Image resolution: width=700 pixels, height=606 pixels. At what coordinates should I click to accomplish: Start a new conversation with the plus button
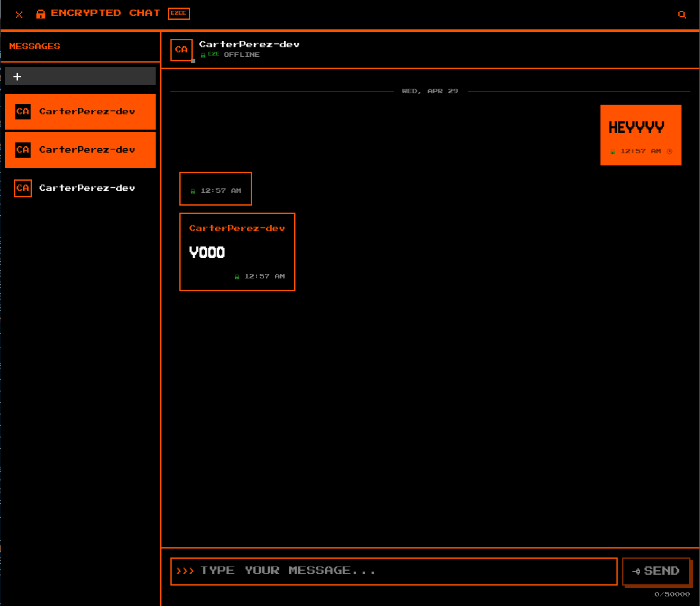click(x=80, y=77)
